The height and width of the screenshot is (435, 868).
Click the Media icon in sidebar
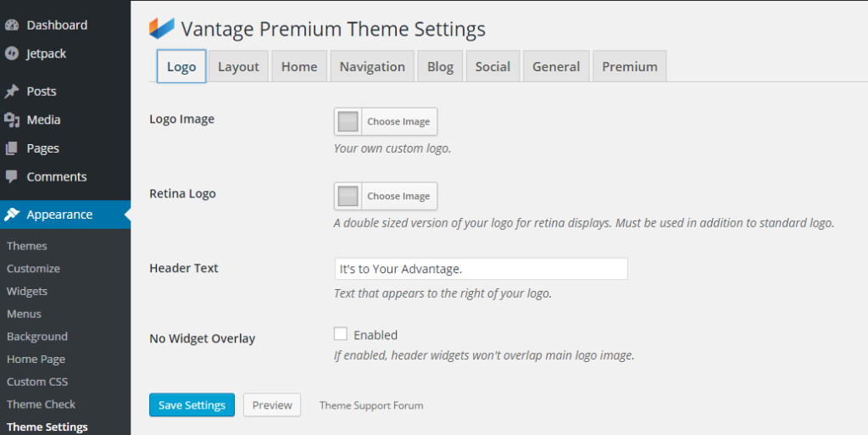pos(12,120)
